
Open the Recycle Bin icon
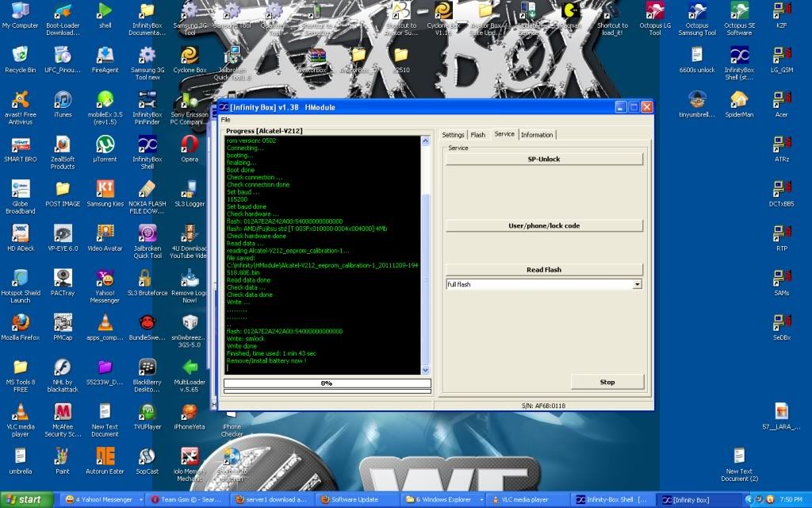coord(21,56)
